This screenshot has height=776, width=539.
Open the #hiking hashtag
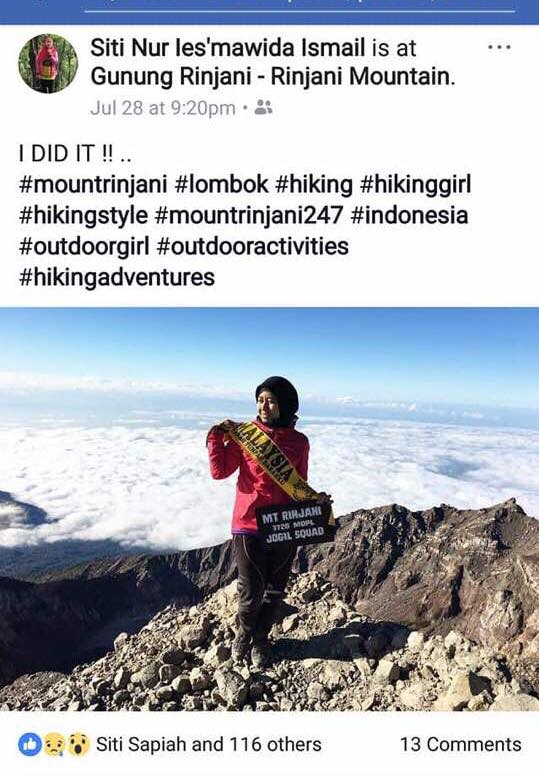pos(314,184)
